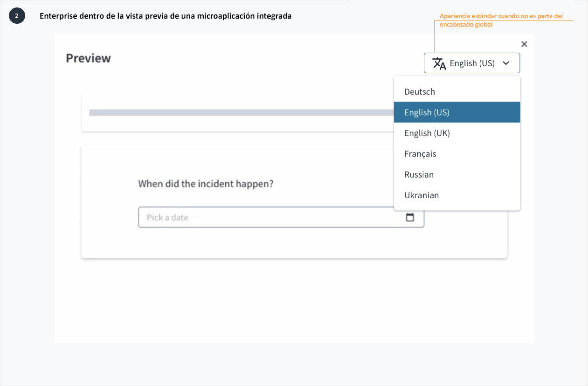Click the gray progress bar placeholder

(x=242, y=112)
